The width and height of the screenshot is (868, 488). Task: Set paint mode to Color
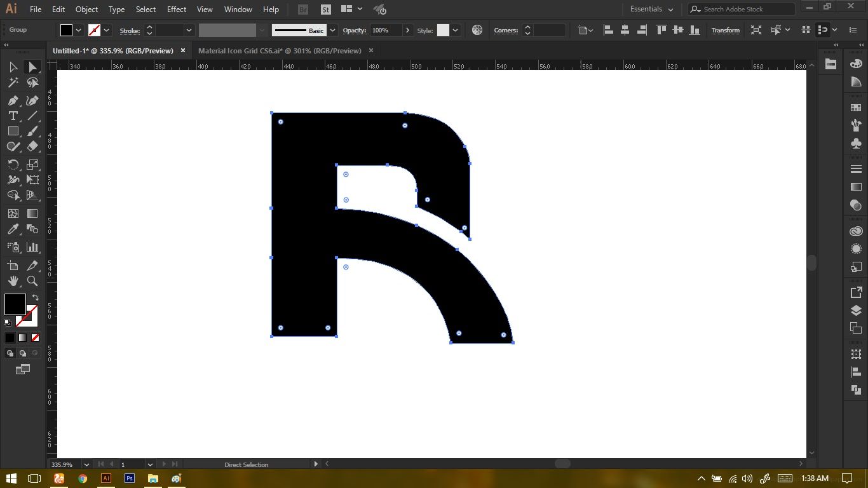tap(10, 338)
